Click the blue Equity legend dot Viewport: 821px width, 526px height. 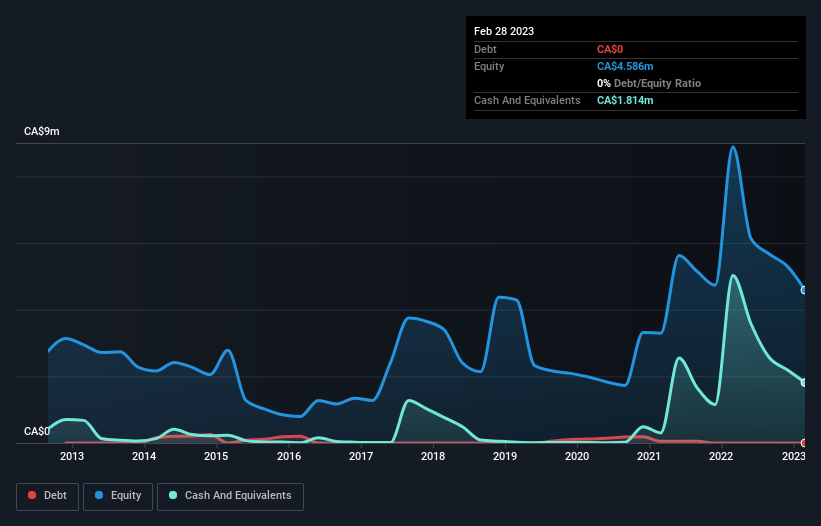pos(99,495)
